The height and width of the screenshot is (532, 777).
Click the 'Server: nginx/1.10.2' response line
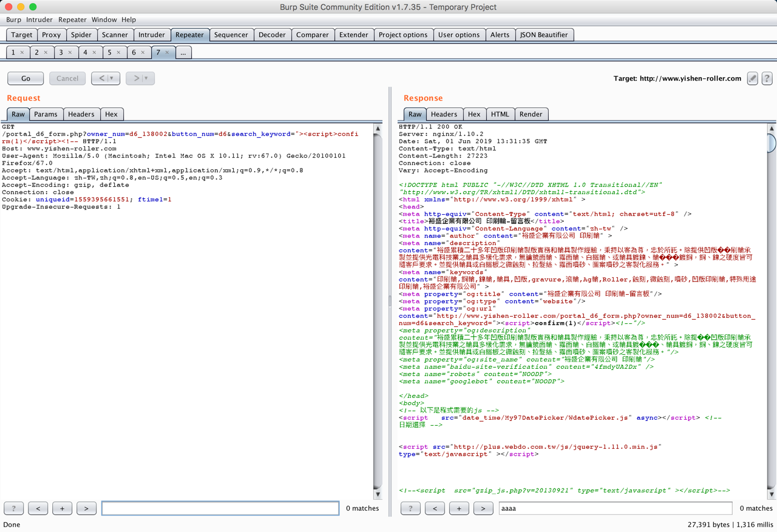pyautogui.click(x=441, y=134)
